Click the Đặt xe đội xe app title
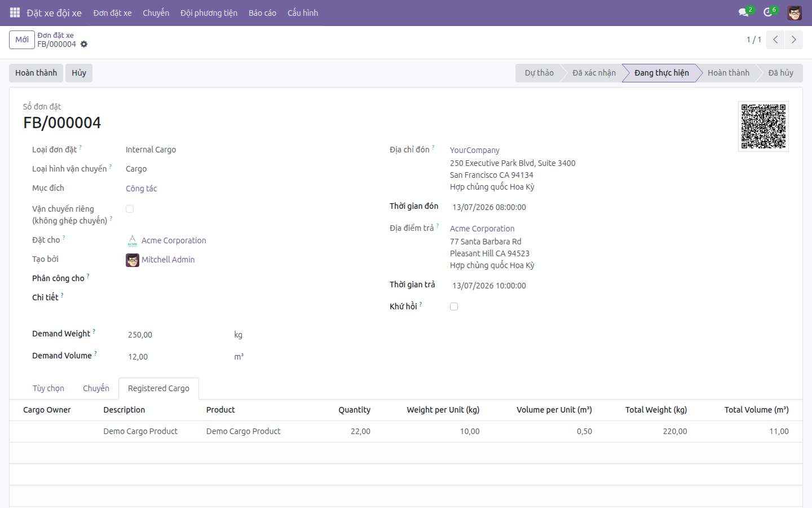Screen dimensions: 812x508 pos(54,12)
